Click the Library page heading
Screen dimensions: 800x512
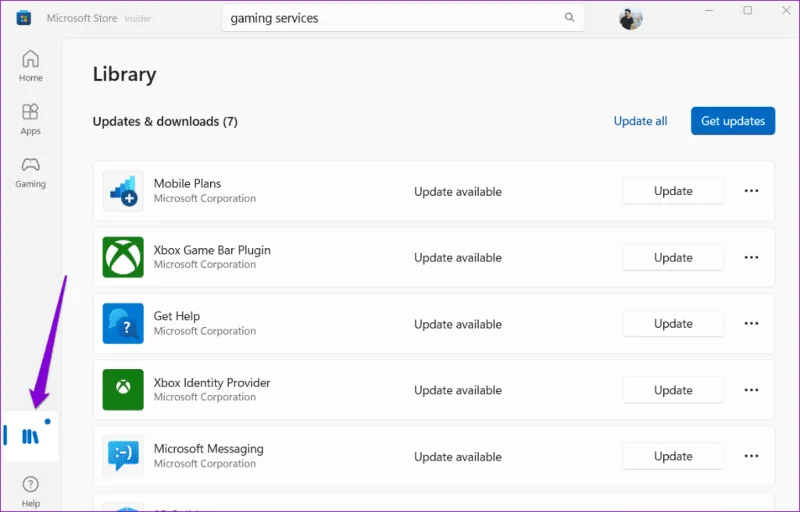pos(124,74)
